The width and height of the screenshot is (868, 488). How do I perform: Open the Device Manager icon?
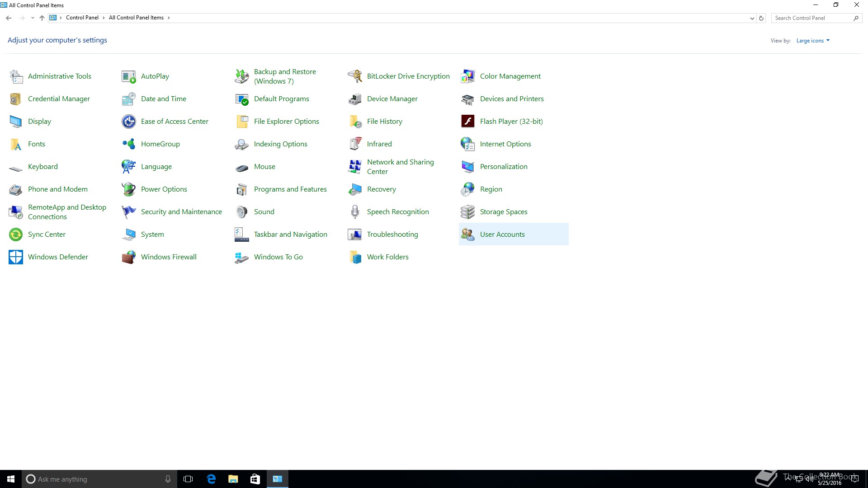[x=355, y=99]
